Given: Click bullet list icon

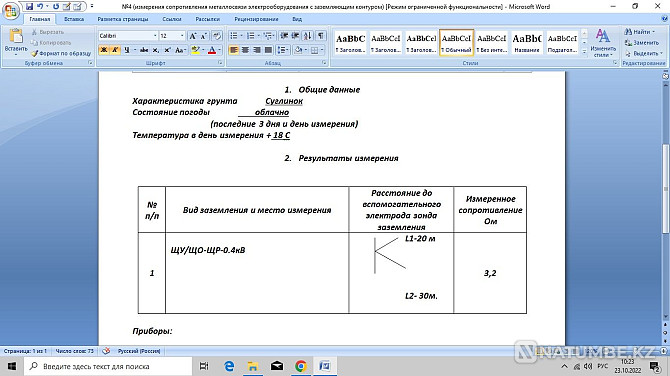Looking at the screenshot, I should [233, 36].
